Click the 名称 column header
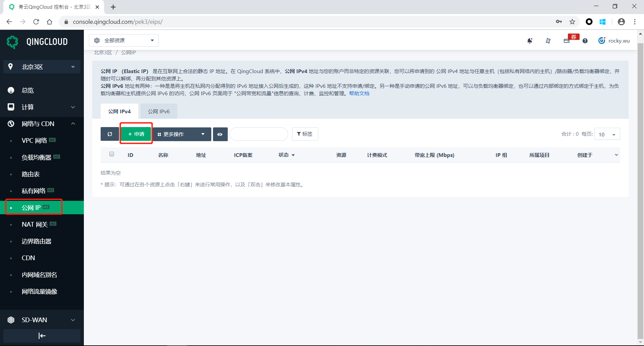 163,155
